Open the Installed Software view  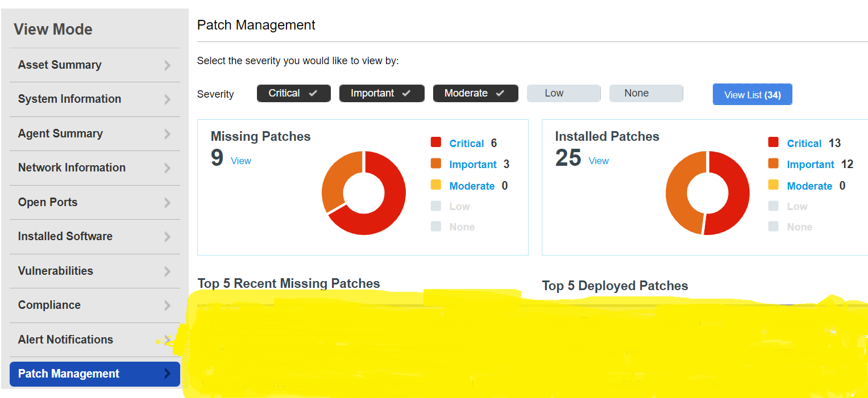coord(95,237)
